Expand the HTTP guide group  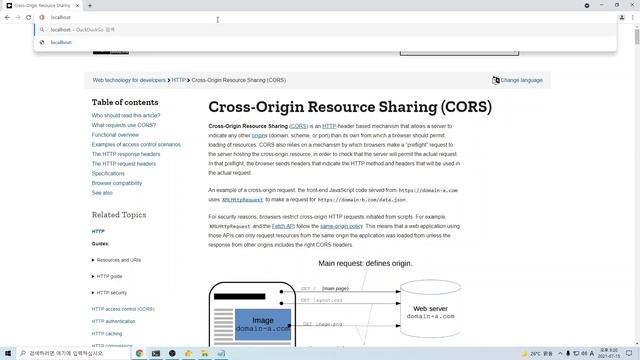(x=107, y=276)
